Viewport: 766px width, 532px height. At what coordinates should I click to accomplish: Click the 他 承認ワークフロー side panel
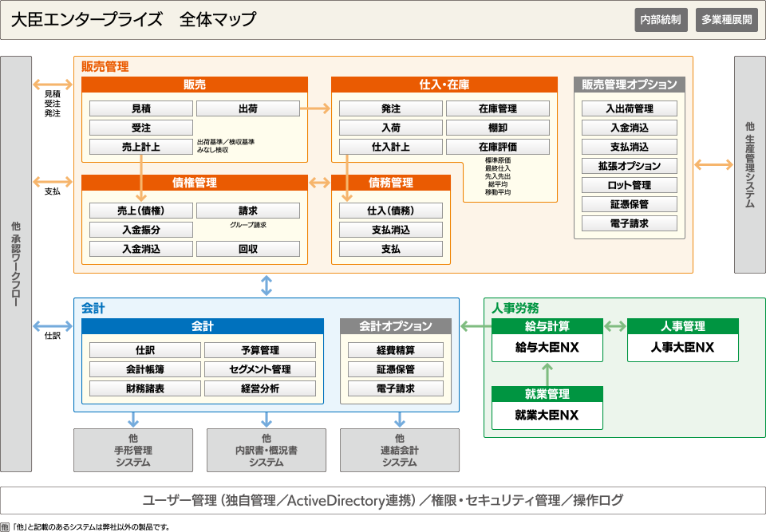(x=16, y=264)
